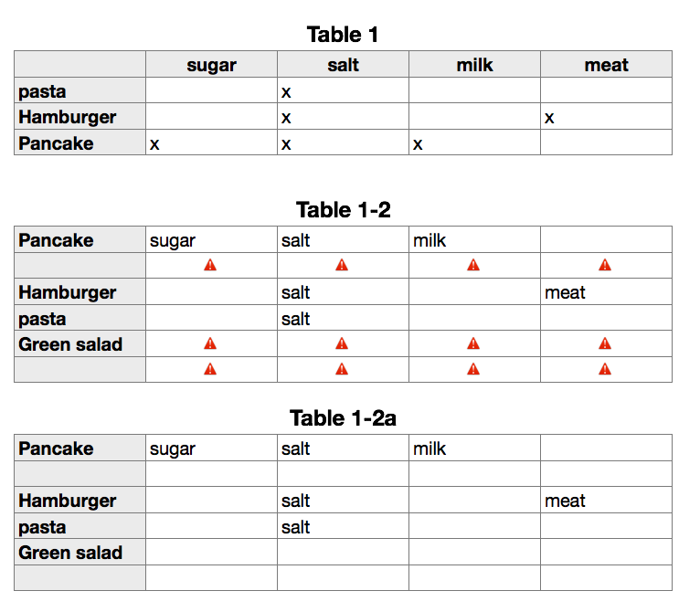Screen dimensions: 700x612
Task: Click the warning icon in last row meat column of Table 1-2
Action: pyautogui.click(x=605, y=369)
